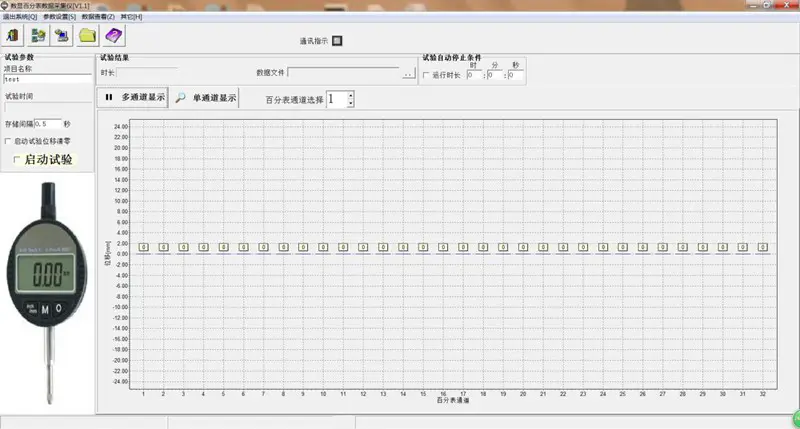Screen dimensions: 800x429
Task: Open the 数据查看(Z) menu
Action: (x=98, y=17)
